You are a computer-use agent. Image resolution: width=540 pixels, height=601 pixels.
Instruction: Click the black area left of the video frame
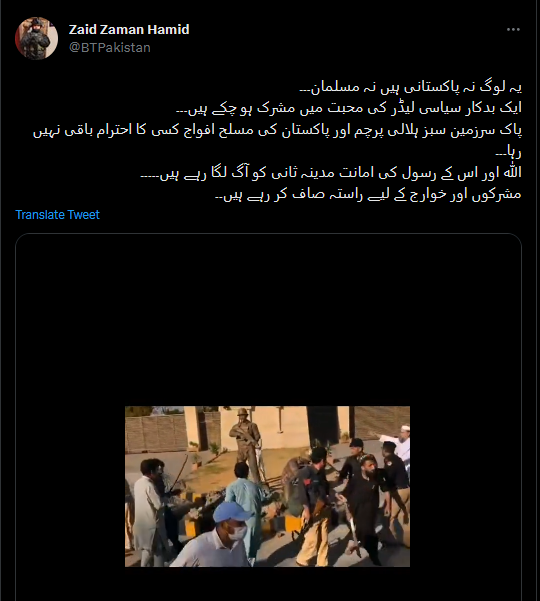[x=71, y=486]
